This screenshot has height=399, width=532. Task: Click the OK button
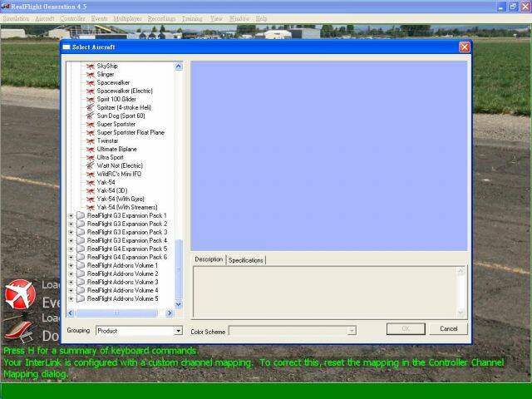pyautogui.click(x=406, y=329)
